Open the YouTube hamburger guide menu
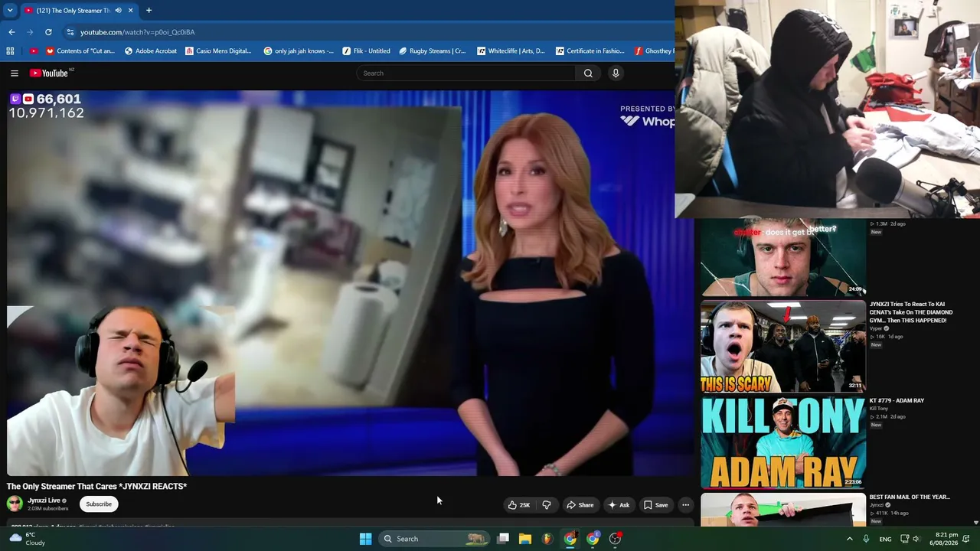Image resolution: width=980 pixels, height=551 pixels. 15,73
